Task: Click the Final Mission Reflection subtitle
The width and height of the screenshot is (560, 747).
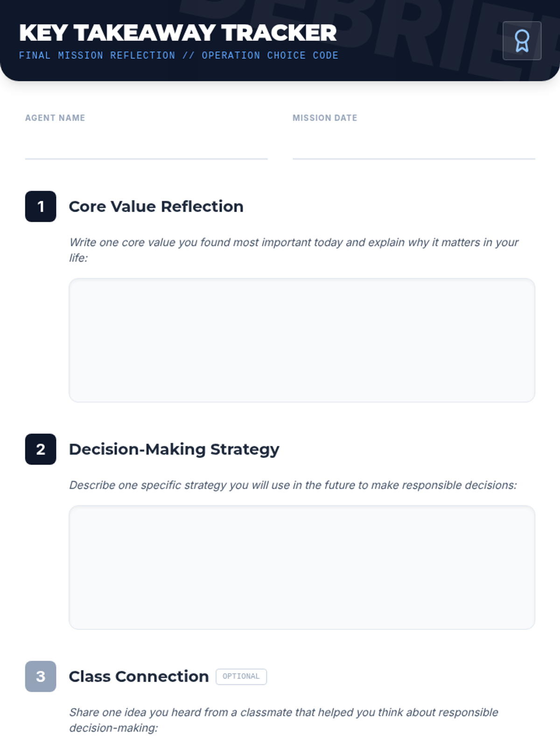Action: pyautogui.click(x=178, y=56)
